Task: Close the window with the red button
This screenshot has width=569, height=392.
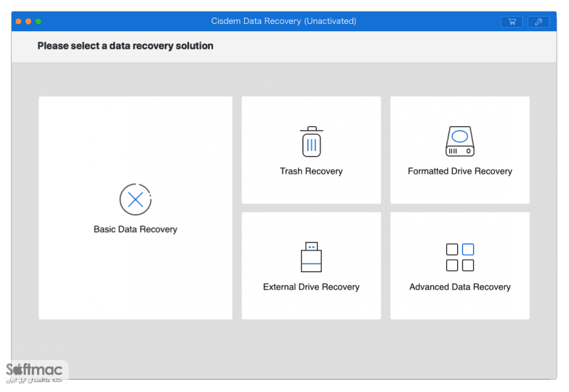Action: 18,21
